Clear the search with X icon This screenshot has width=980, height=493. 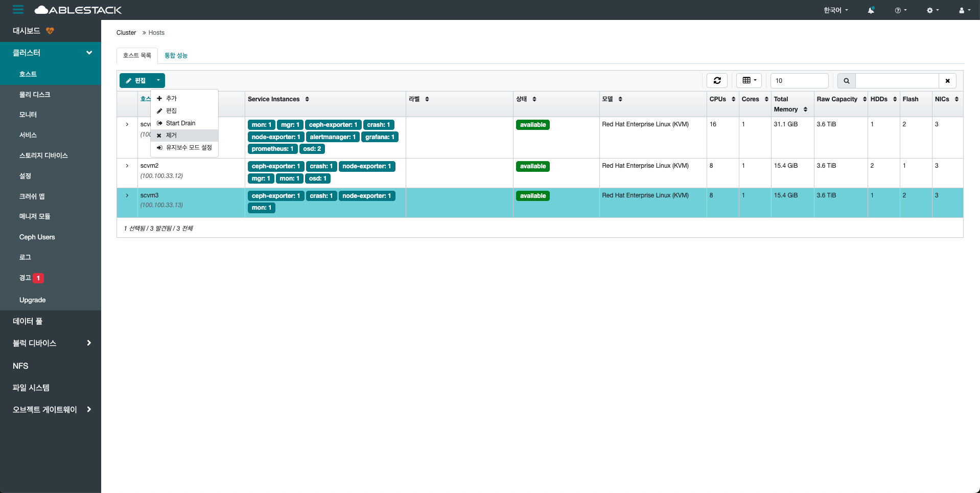(947, 81)
